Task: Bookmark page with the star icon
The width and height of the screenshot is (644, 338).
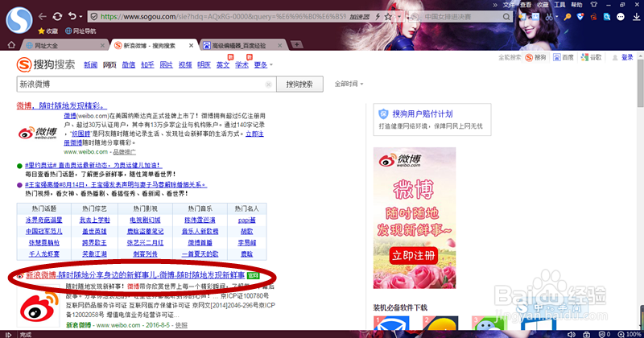Action: [388, 17]
